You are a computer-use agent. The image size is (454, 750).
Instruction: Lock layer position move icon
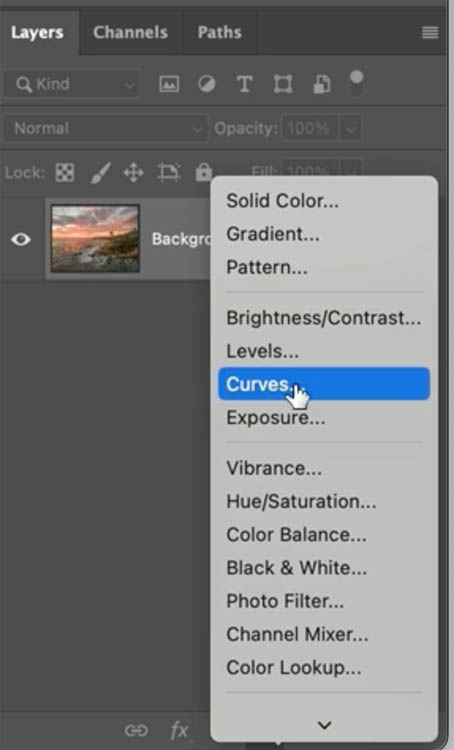[x=133, y=172]
